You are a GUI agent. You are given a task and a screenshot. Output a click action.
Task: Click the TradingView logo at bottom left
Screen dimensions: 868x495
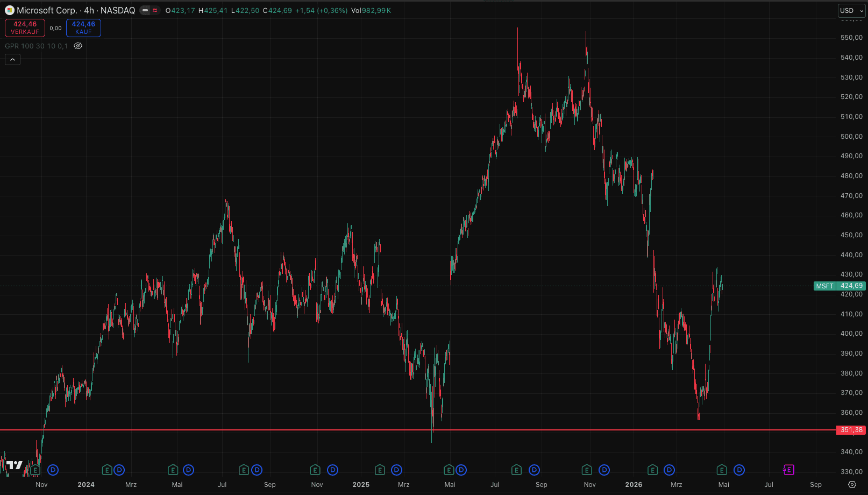(14, 465)
